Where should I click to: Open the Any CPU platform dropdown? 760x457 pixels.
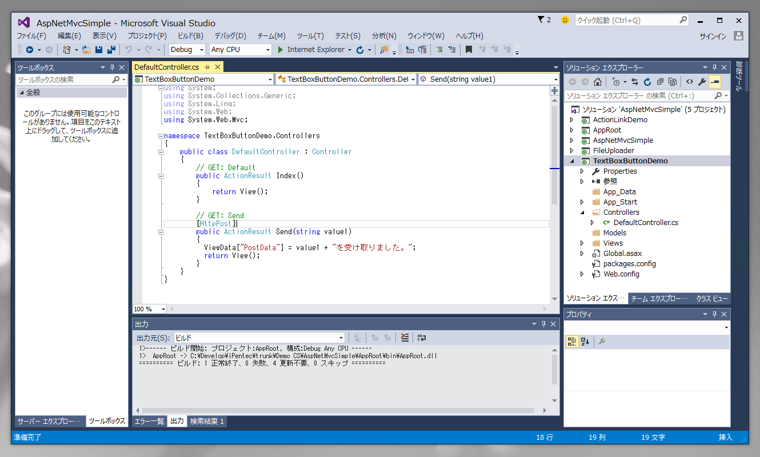[240, 49]
